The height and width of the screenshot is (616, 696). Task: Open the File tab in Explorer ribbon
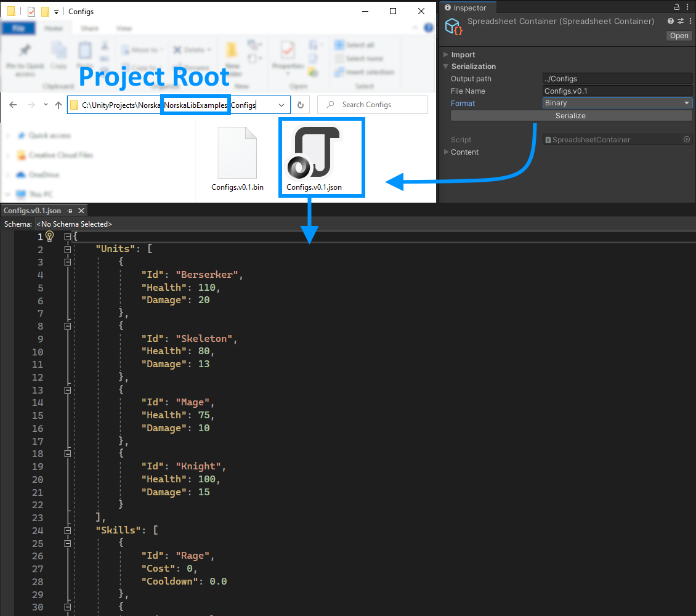click(18, 28)
